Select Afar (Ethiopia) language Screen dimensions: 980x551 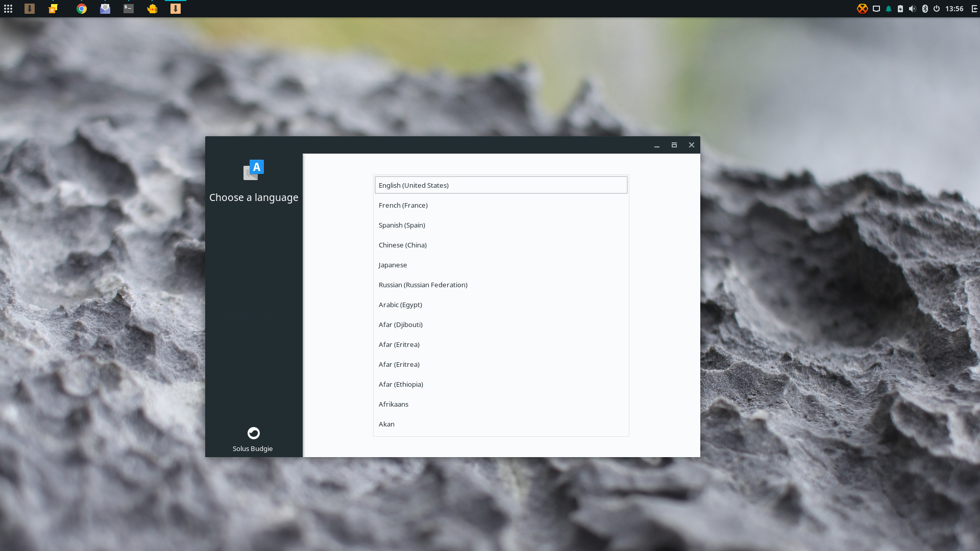[501, 384]
